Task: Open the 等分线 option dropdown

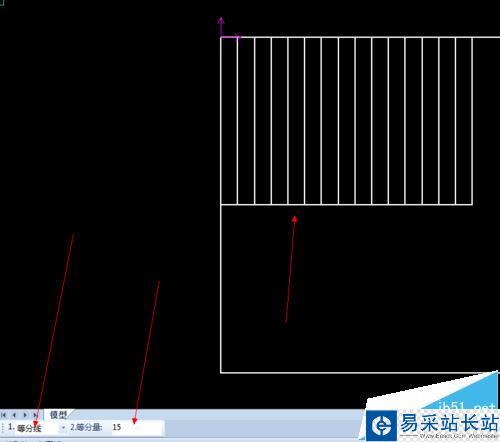Action: (63, 427)
